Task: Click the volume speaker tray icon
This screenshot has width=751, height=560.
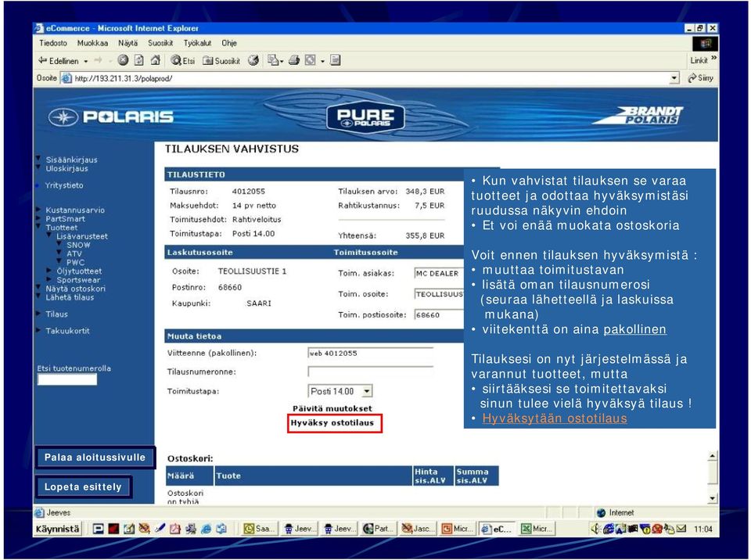Action: click(595, 529)
